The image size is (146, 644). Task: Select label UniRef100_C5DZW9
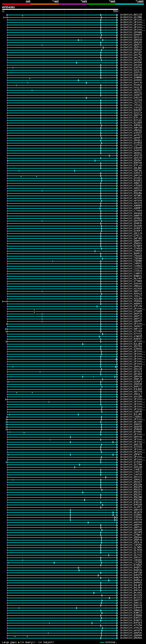(x=131, y=259)
